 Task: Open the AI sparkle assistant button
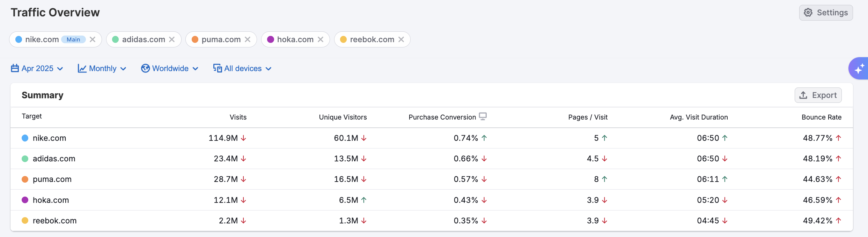[858, 69]
